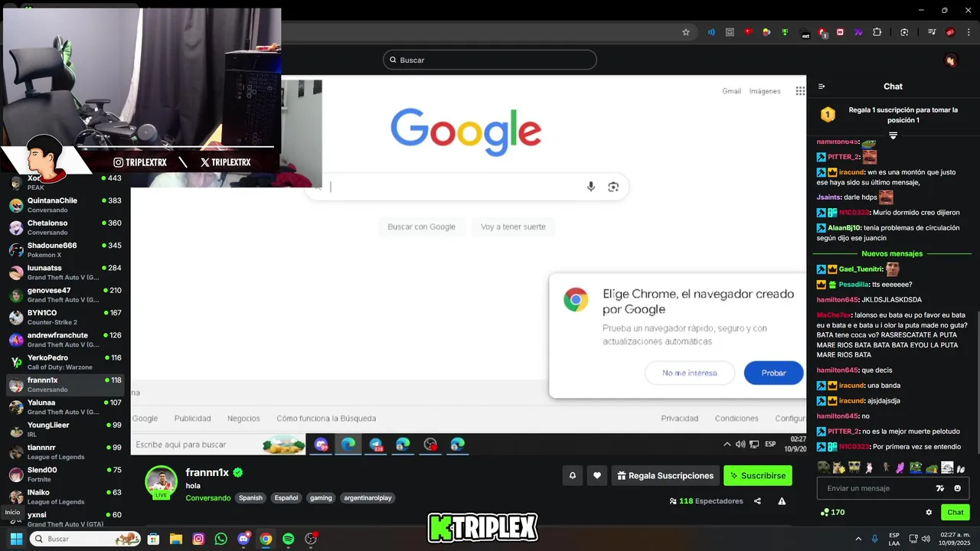Viewport: 980px width, 551px height.
Task: Open File Explorer from the taskbar
Action: 175,539
